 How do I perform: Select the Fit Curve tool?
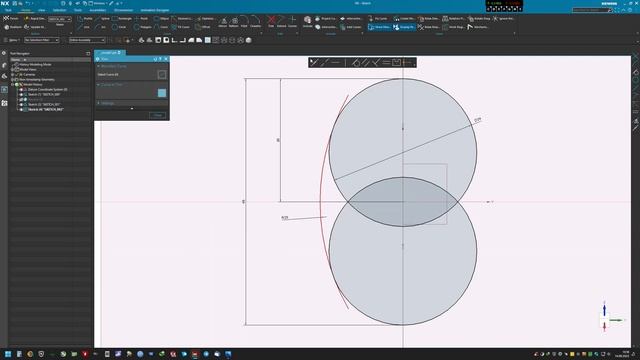pos(180,27)
